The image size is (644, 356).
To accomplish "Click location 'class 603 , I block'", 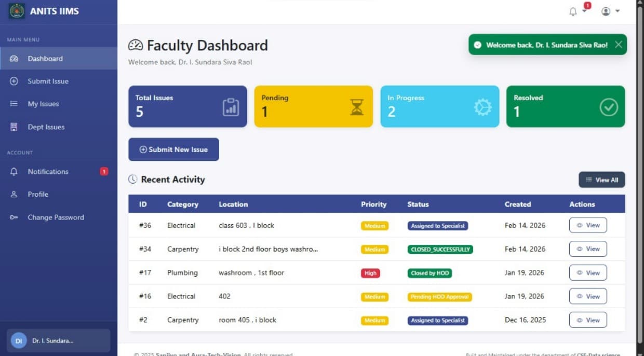I will [x=247, y=225].
